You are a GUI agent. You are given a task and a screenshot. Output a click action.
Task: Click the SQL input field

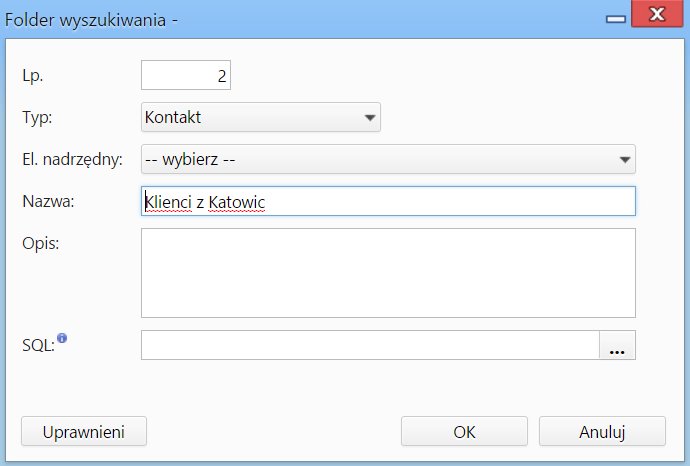[x=370, y=345]
